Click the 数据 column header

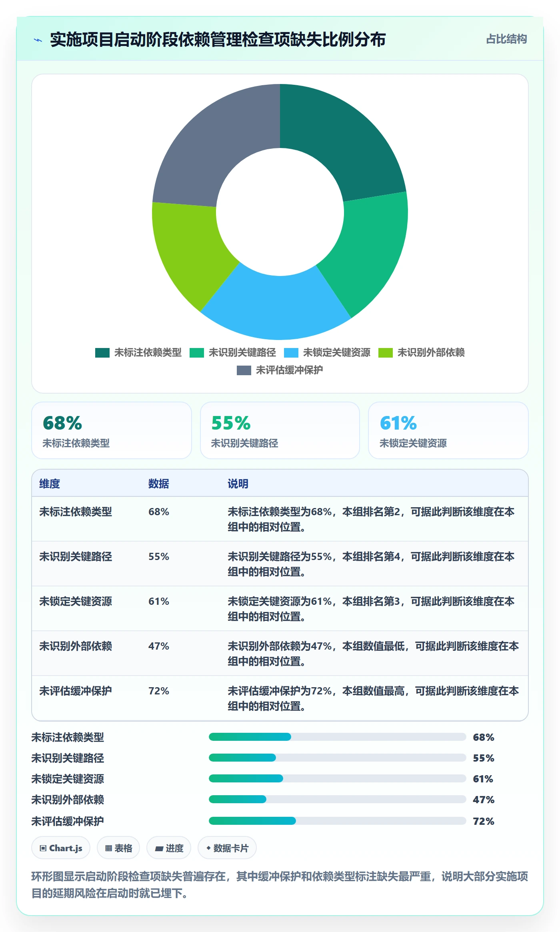coord(159,484)
